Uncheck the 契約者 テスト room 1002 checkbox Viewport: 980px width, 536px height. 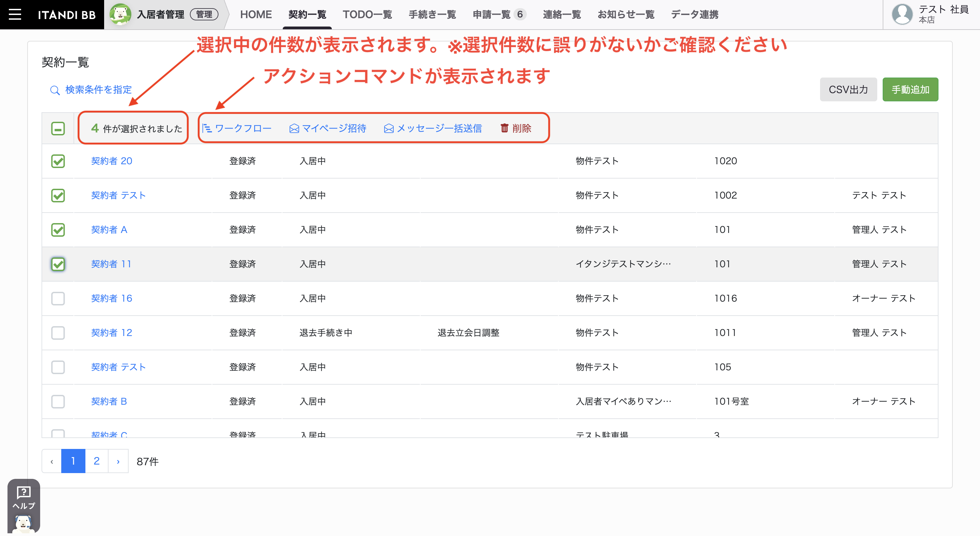pyautogui.click(x=58, y=196)
